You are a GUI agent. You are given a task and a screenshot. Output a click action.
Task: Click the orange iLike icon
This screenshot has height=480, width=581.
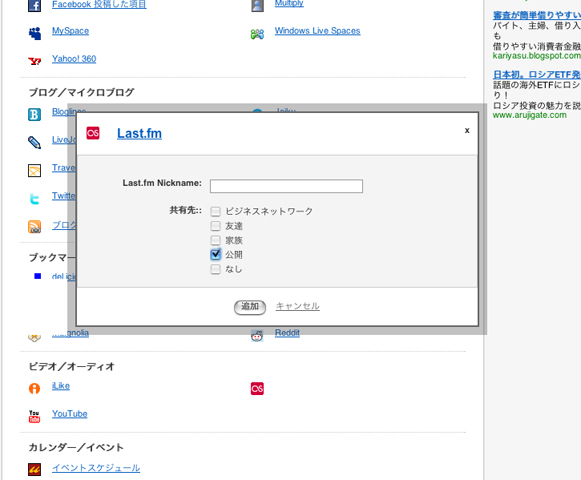34,388
